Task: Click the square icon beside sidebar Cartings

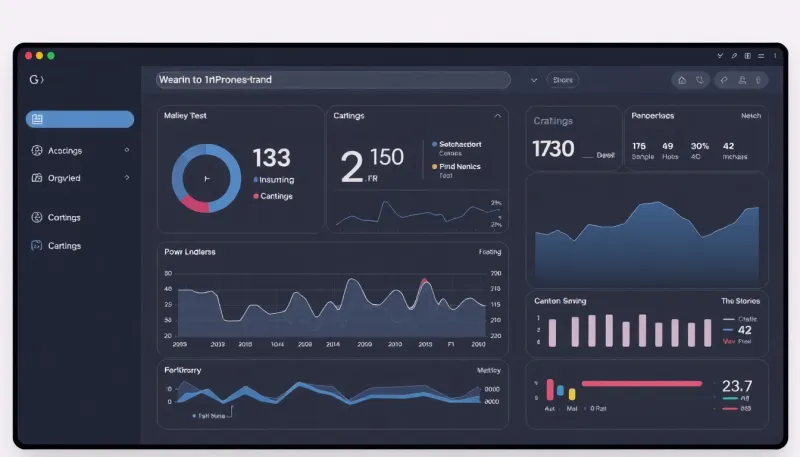Action: tap(37, 245)
